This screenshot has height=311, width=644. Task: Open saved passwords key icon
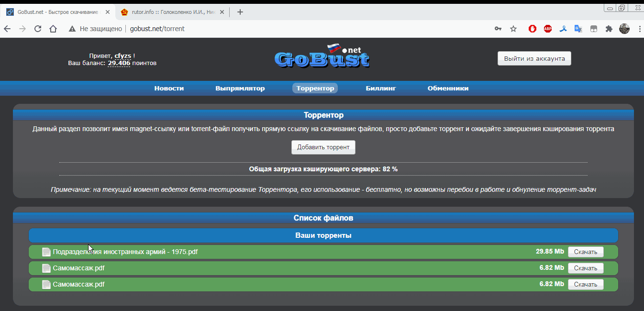(498, 29)
